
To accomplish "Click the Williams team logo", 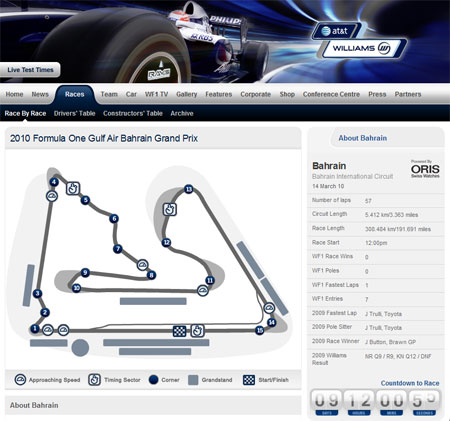I will 362,49.
